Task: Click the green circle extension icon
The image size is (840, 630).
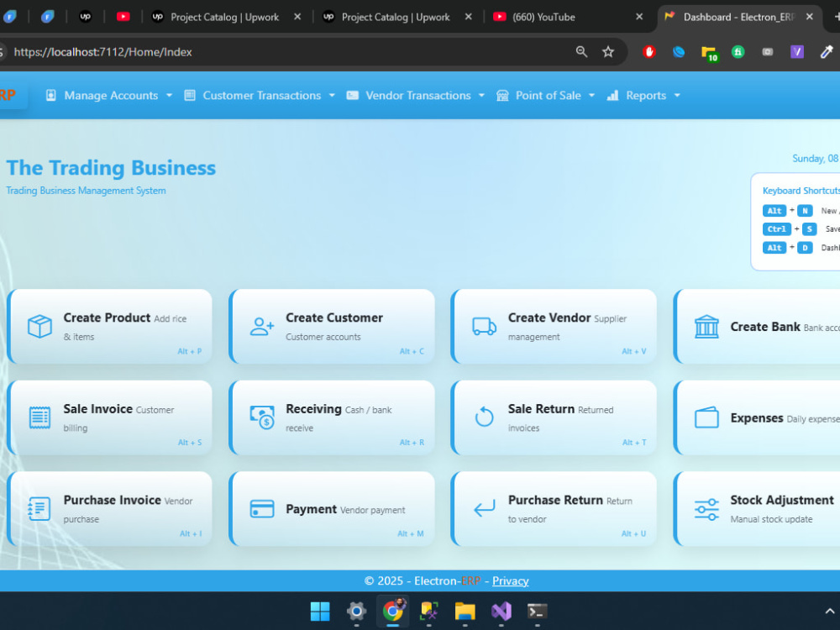Action: 738,52
